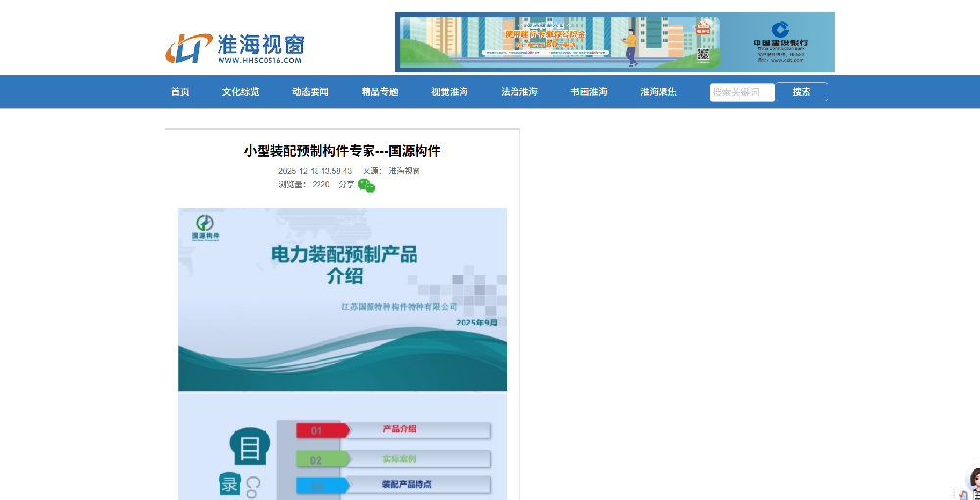Click the www.hhsc0516.com URL under logo
980x500 pixels.
pyautogui.click(x=260, y=60)
